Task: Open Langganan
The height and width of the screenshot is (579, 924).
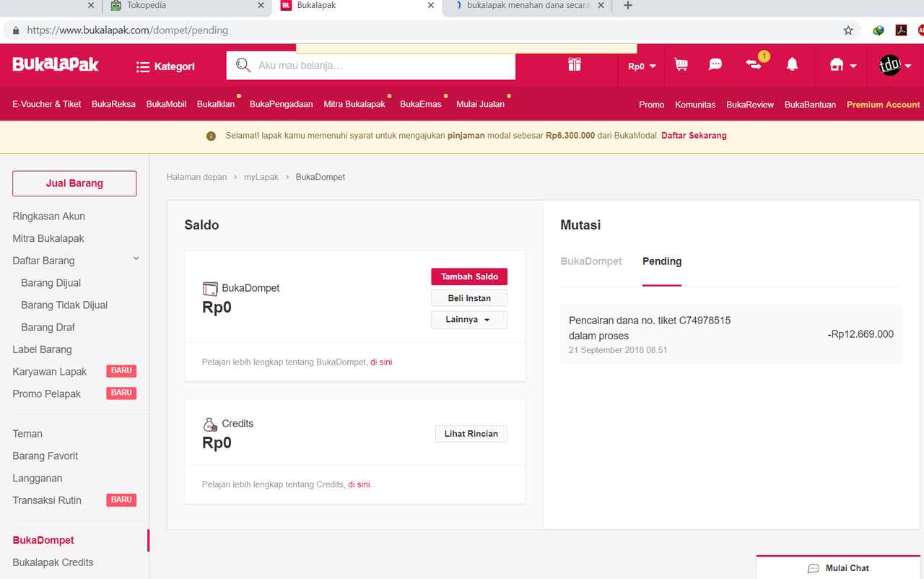Action: click(38, 479)
